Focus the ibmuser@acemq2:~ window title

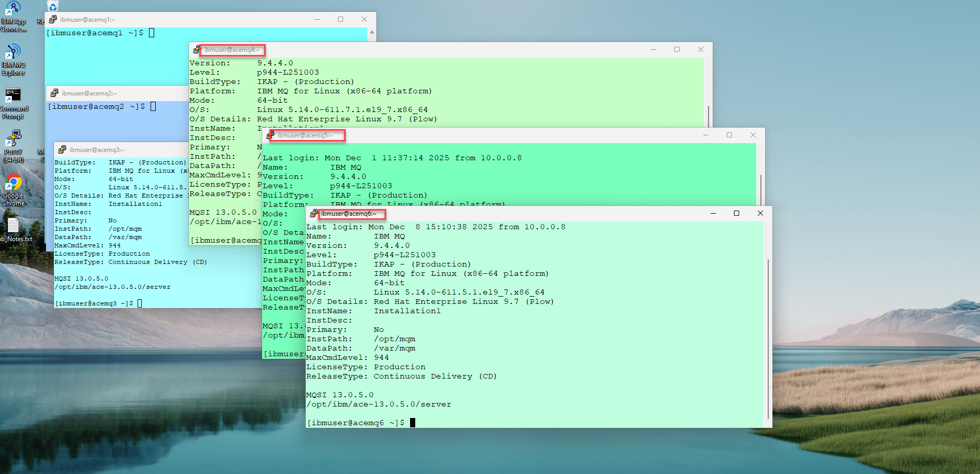[89, 93]
